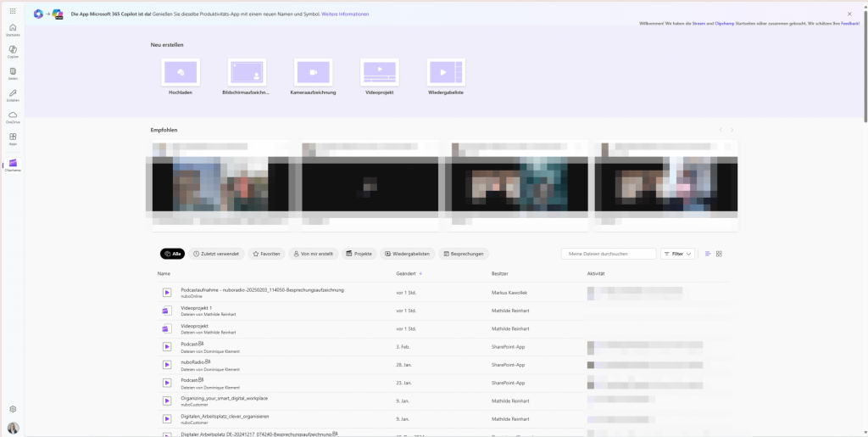Click the Aktivität column header
The width and height of the screenshot is (868, 437).
click(x=596, y=273)
